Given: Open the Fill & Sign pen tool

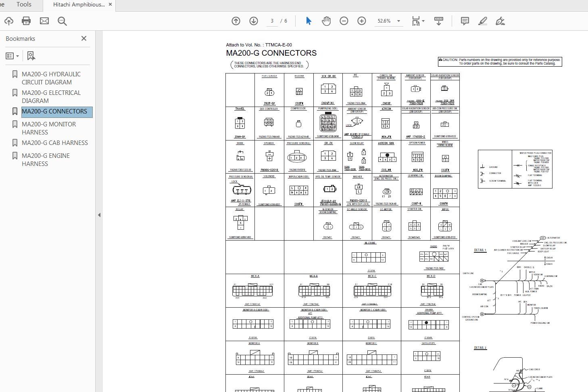Looking at the screenshot, I should click(x=500, y=21).
